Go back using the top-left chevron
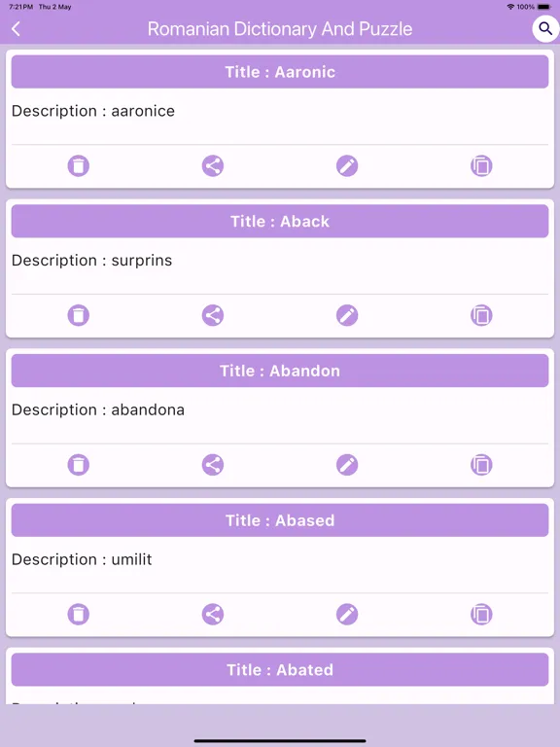Screen dimensions: 560x747 tap(16, 29)
